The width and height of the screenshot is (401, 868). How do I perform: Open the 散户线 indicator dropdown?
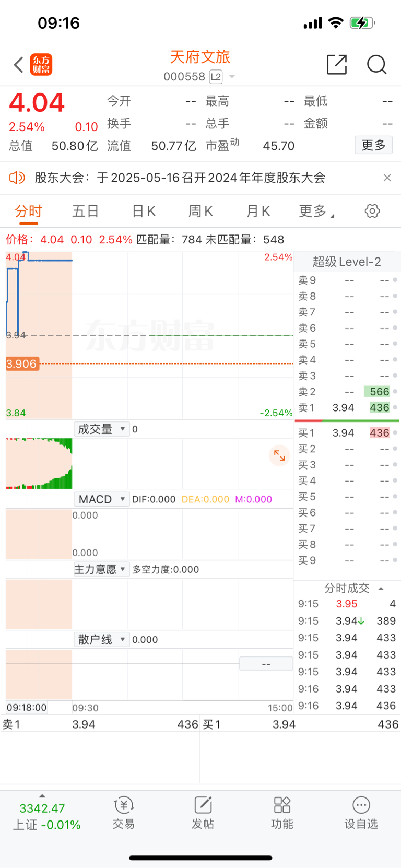101,639
